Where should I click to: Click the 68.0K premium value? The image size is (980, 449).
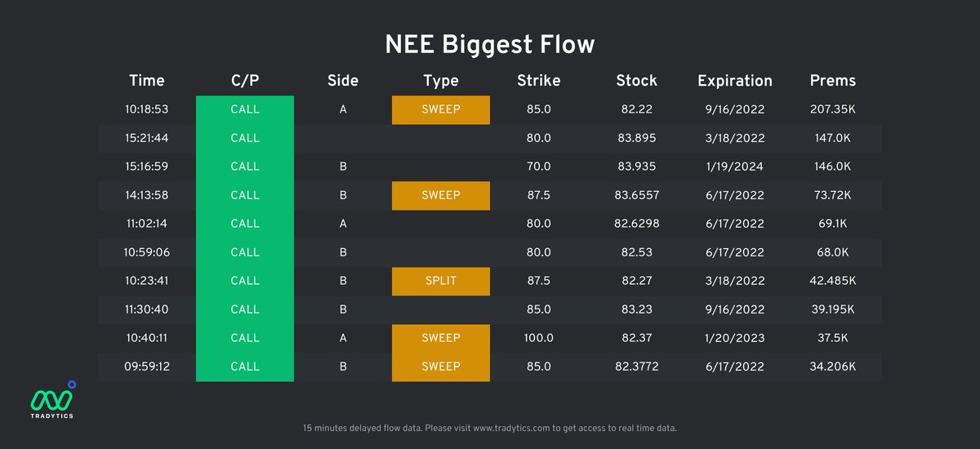click(x=833, y=252)
